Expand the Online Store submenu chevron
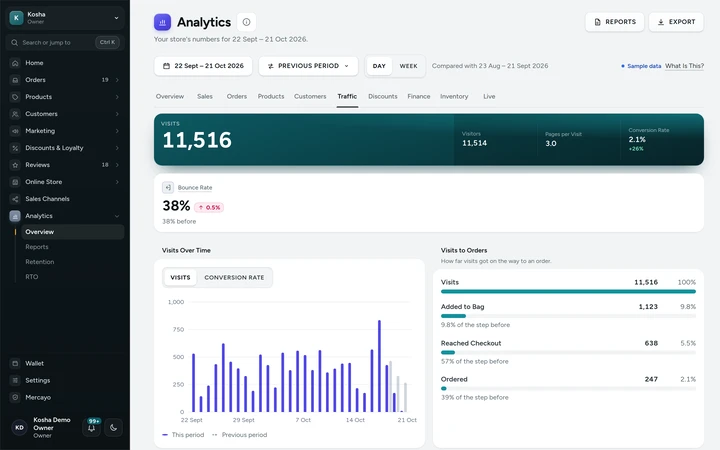The height and width of the screenshot is (450, 720). [117, 182]
